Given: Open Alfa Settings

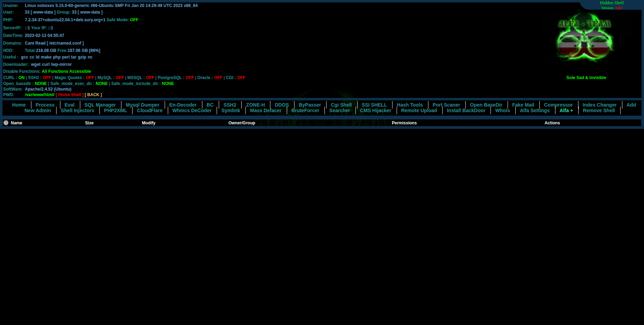Looking at the screenshot, I should pos(534,110).
